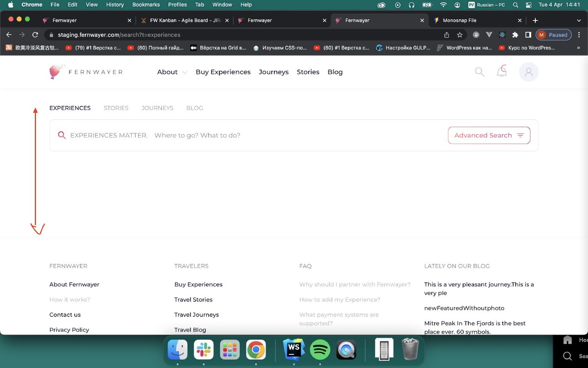Screen dimensions: 588x368
Task: Launch WebStorm from the dock
Action: point(294,350)
